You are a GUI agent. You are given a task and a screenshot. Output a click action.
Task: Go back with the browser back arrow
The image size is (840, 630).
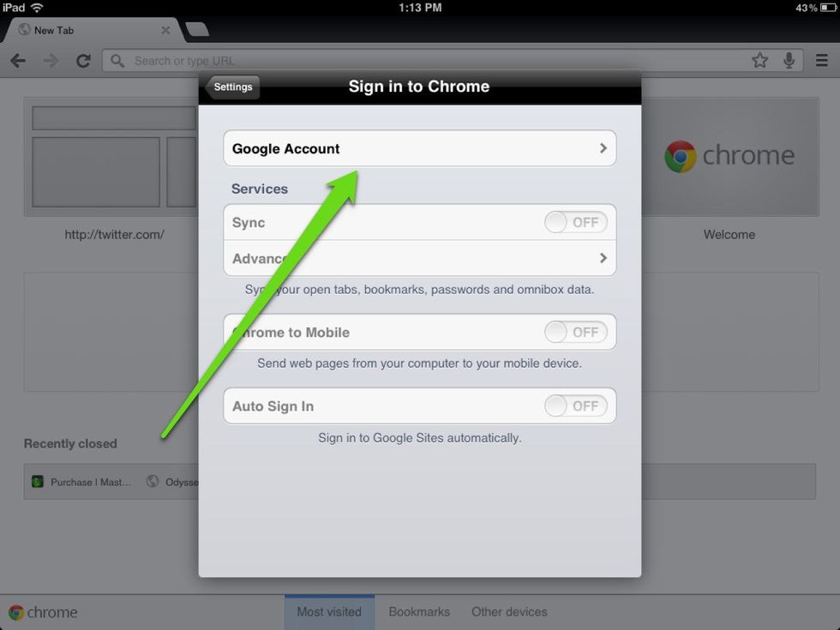tap(18, 61)
